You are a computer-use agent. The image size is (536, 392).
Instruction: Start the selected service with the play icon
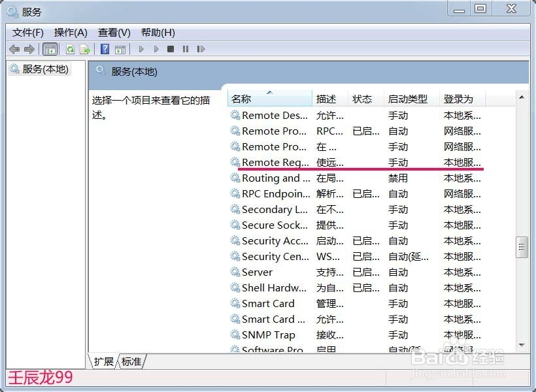(141, 48)
